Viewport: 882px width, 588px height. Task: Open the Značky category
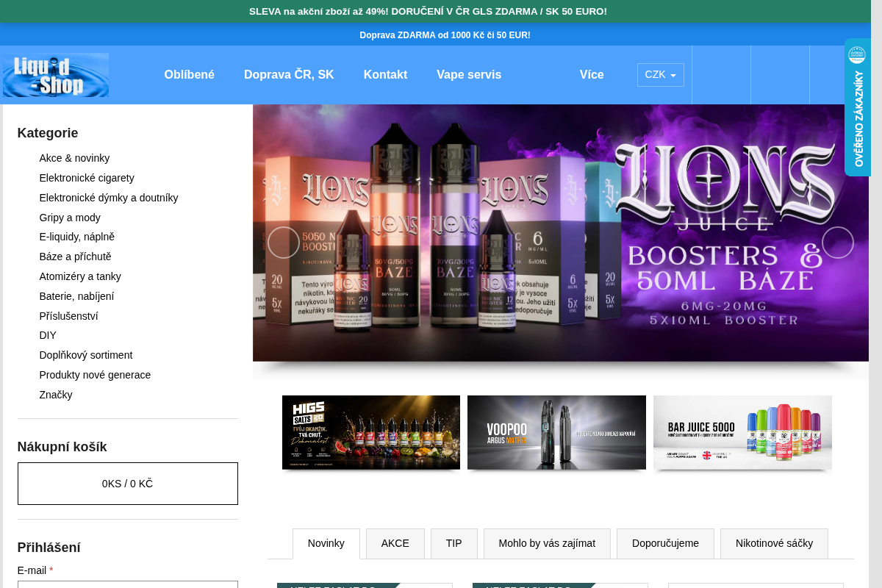coord(56,395)
